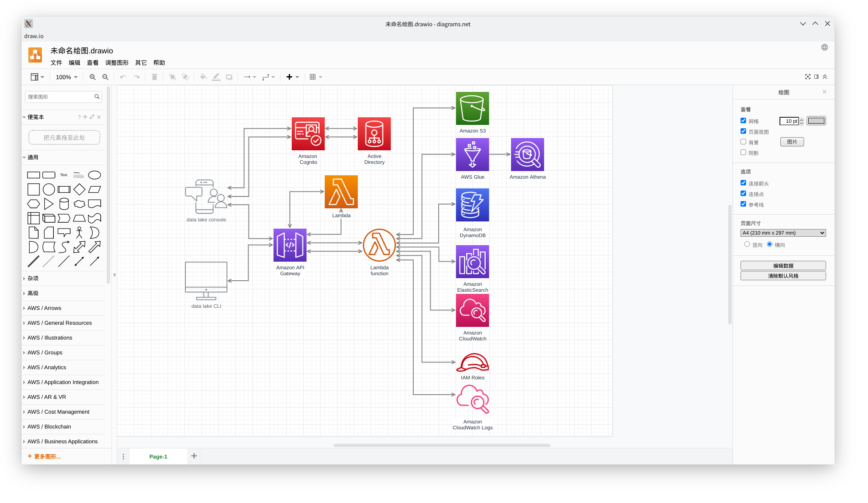The width and height of the screenshot is (868, 503).
Task: Select the 竖向 portrait radio button
Action: click(747, 244)
